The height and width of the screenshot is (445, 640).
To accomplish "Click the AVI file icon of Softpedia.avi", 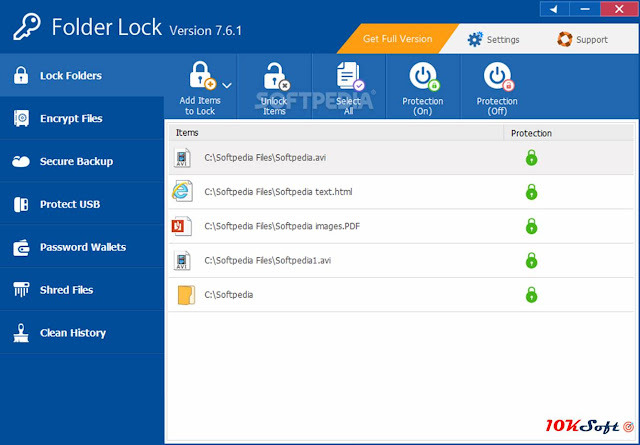I will pyautogui.click(x=182, y=158).
